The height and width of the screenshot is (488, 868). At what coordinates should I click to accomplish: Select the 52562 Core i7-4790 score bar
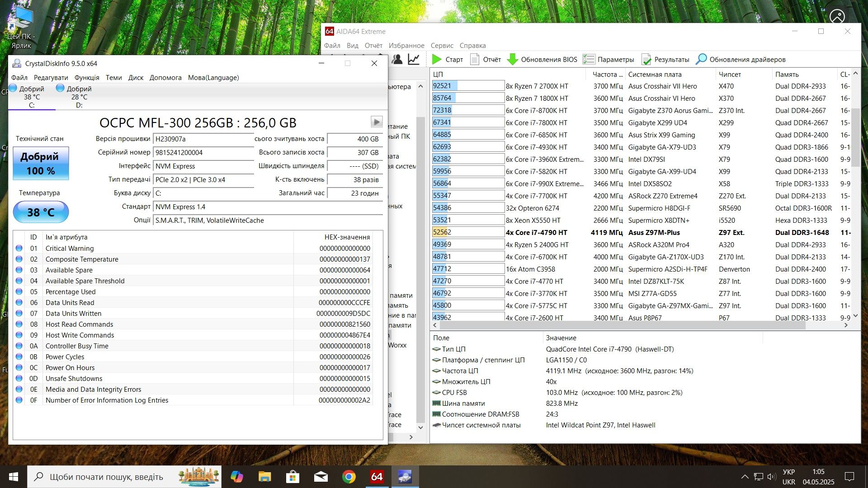click(468, 232)
